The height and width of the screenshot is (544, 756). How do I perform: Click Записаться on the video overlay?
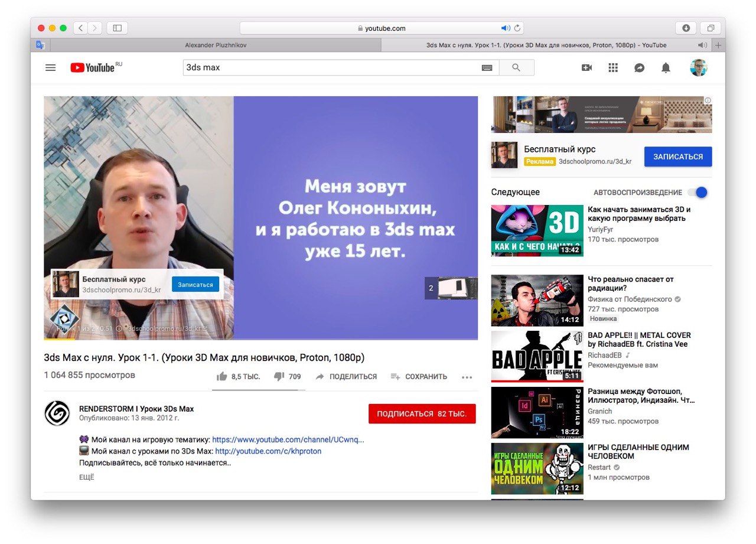click(x=195, y=284)
